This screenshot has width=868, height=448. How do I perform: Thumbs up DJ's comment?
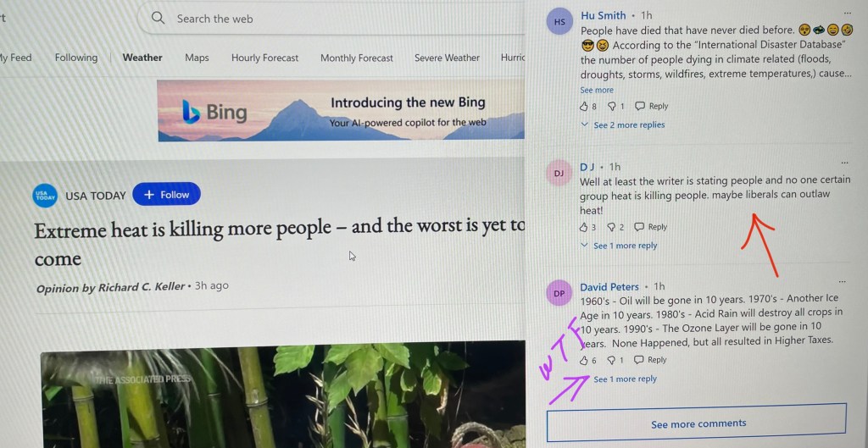pos(583,227)
